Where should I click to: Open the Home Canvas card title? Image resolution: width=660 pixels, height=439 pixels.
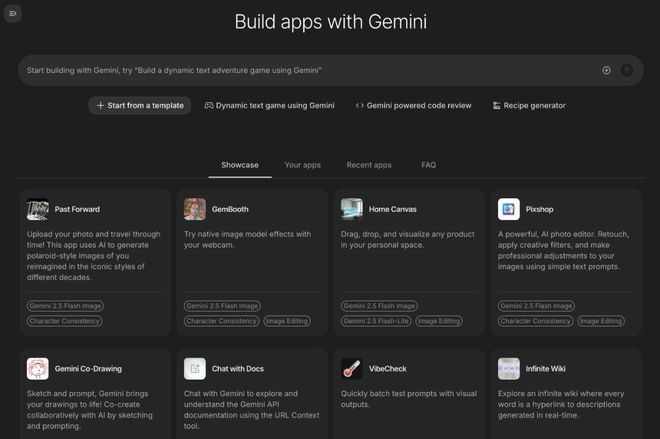pyautogui.click(x=392, y=209)
